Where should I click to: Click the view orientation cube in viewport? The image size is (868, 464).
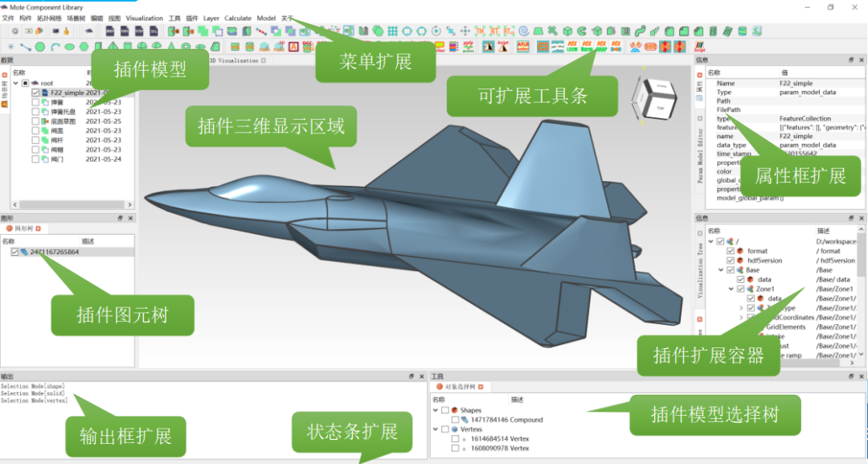tap(651, 95)
